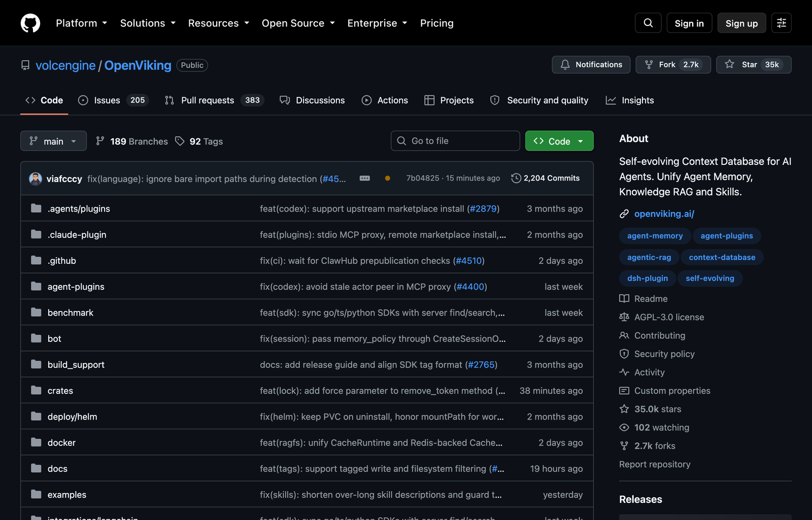This screenshot has width=812, height=520.
Task: Expand the Open Source dropdown menu
Action: 298,23
